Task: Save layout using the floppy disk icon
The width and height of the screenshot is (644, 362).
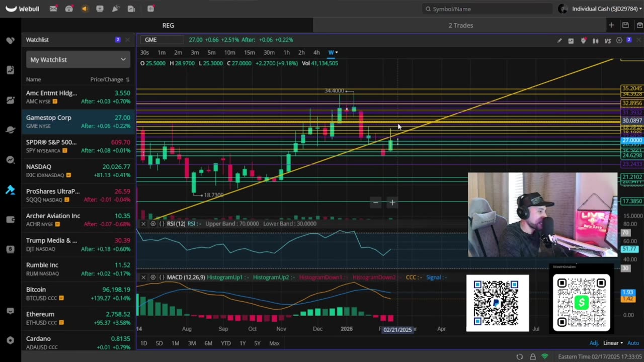Action: (x=625, y=25)
